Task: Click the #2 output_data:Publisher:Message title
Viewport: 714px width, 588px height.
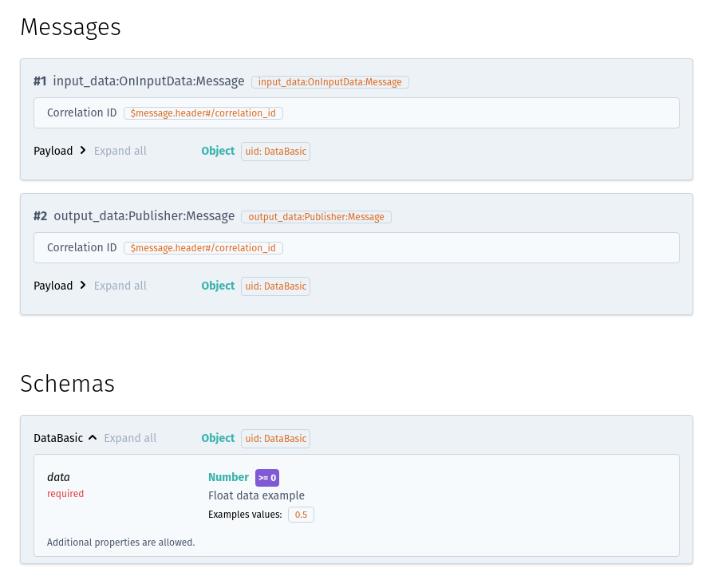Action: (x=134, y=216)
